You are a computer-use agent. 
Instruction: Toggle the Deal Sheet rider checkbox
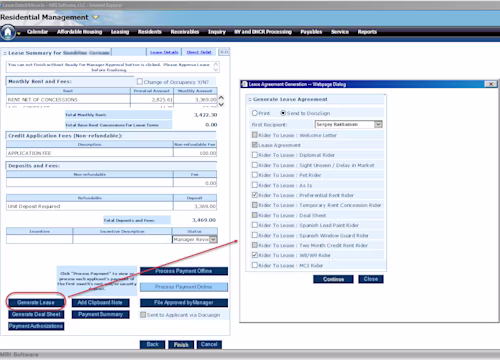click(x=255, y=215)
